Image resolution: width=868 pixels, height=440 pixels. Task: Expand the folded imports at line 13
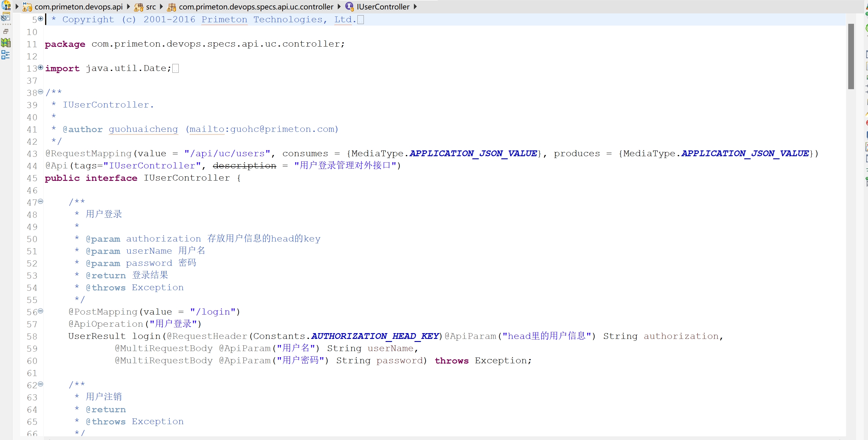pyautogui.click(x=40, y=67)
